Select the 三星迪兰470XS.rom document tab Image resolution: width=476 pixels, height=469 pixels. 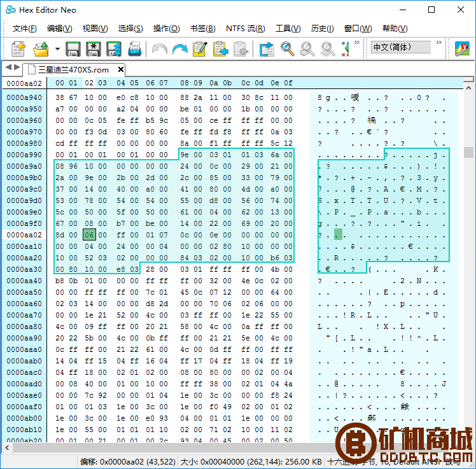(73, 70)
